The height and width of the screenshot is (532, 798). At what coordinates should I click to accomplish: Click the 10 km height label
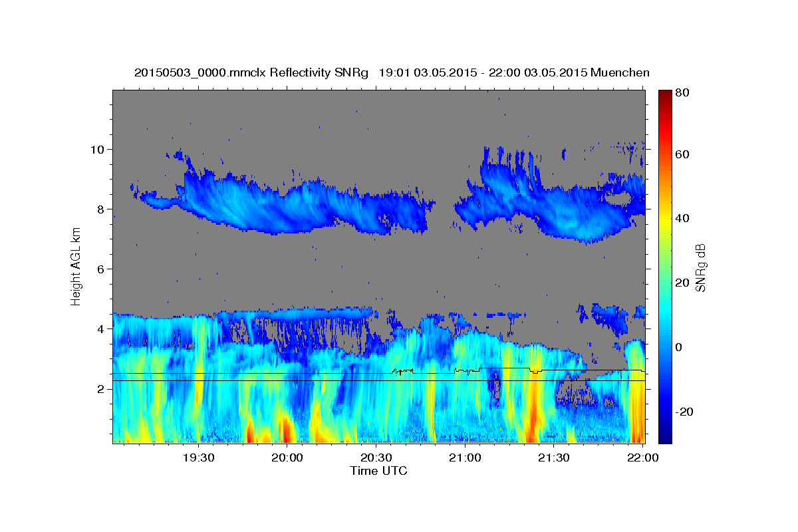point(98,149)
